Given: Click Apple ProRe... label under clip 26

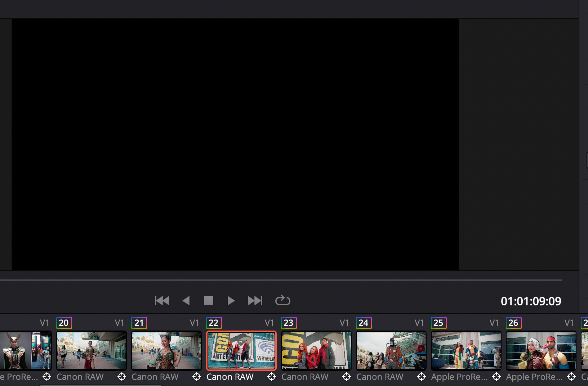Looking at the screenshot, I should 534,377.
